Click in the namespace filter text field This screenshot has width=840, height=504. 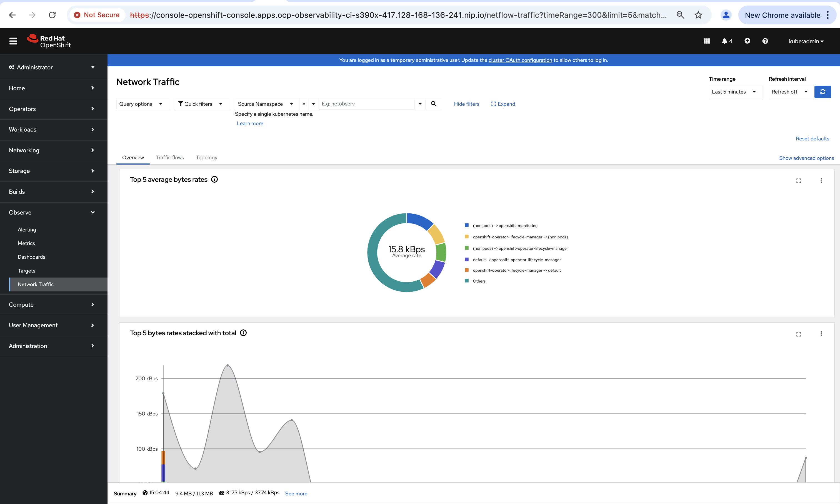pos(366,104)
